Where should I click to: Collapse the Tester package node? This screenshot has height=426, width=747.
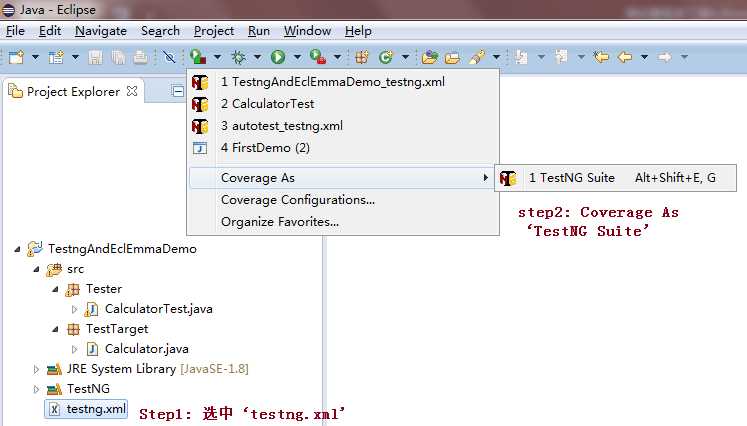pyautogui.click(x=55, y=289)
